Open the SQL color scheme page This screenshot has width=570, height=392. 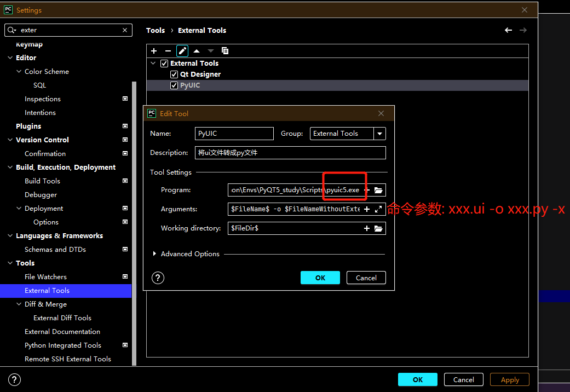(39, 85)
